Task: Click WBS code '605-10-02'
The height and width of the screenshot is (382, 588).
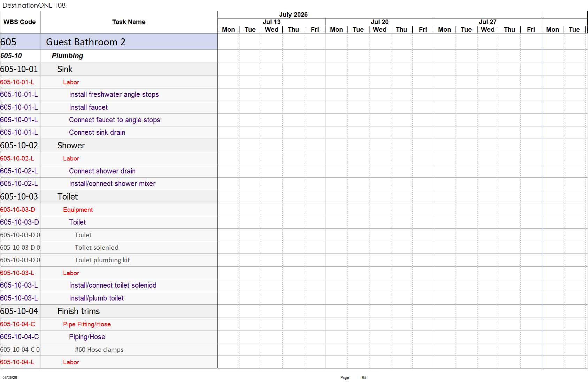Action: click(19, 145)
